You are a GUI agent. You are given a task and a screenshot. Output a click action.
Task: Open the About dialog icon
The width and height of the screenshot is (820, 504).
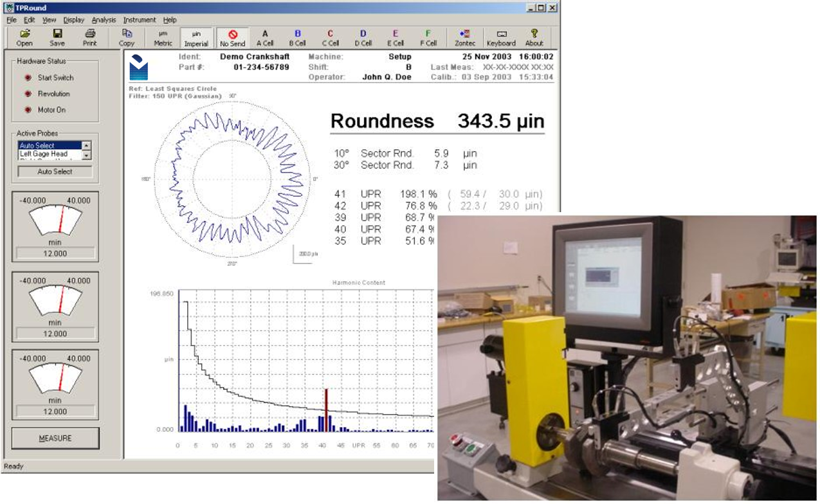tap(534, 38)
